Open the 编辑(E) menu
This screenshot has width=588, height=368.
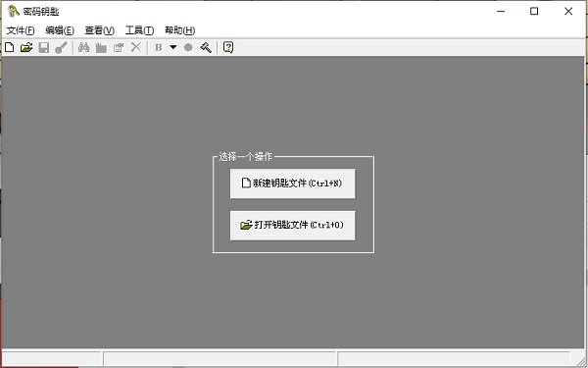60,30
